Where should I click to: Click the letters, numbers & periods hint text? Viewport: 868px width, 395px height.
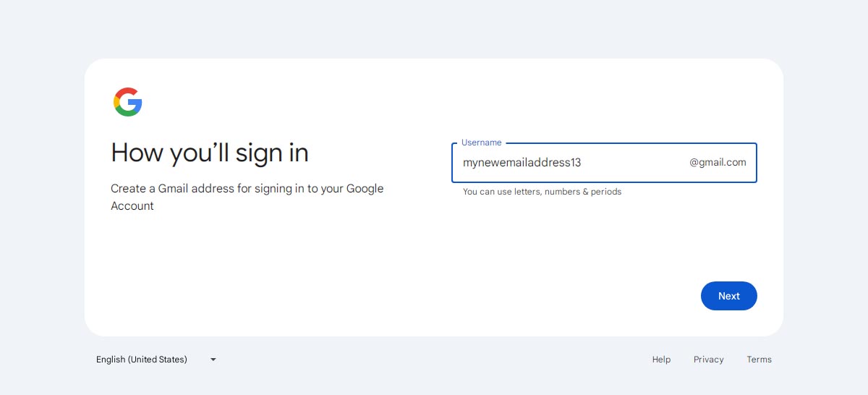click(542, 192)
